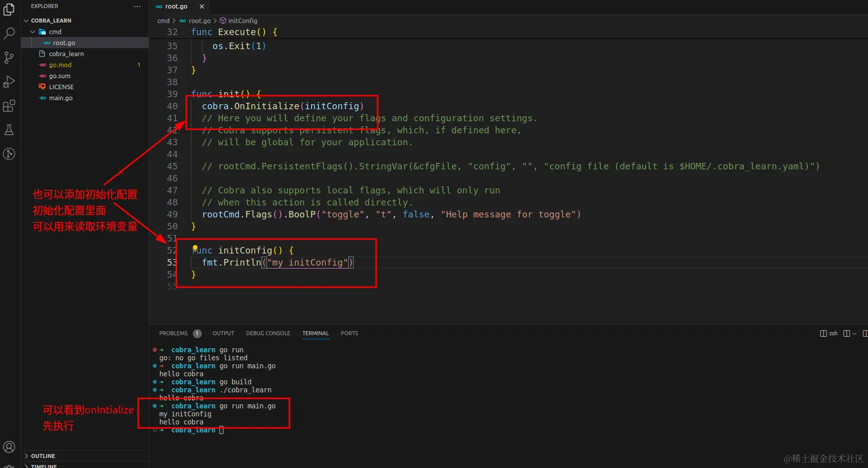
Task: Switch to the PROBLEMS panel tab
Action: (173, 333)
